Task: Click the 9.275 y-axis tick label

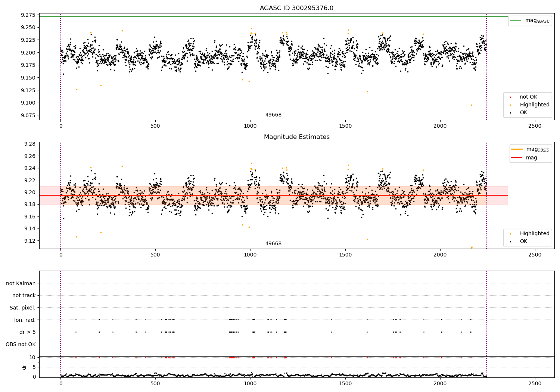Action: point(28,15)
